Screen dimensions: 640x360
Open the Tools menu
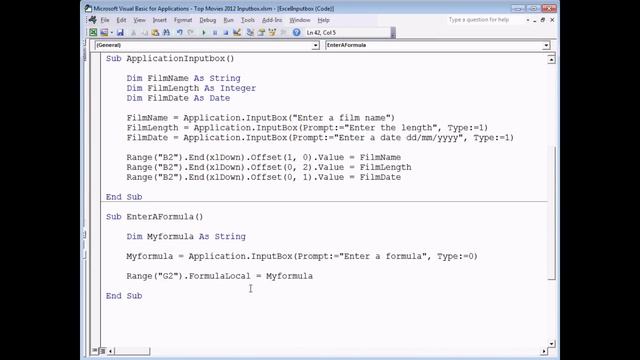[x=247, y=20]
